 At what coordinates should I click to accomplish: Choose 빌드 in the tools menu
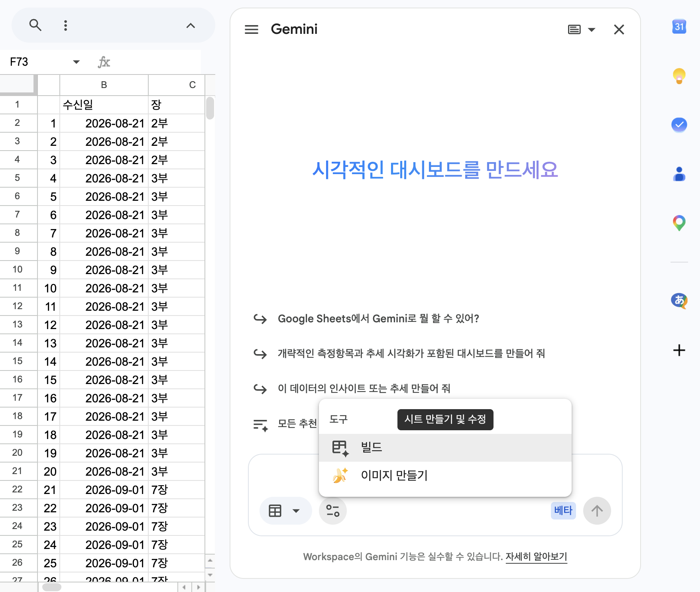pyautogui.click(x=445, y=447)
